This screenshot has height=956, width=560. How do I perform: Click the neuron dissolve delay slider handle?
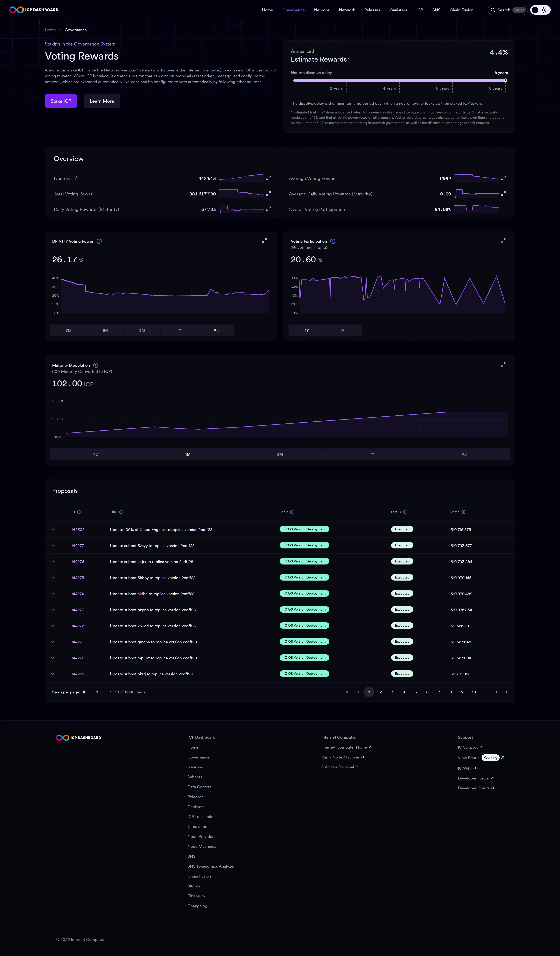tap(505, 80)
